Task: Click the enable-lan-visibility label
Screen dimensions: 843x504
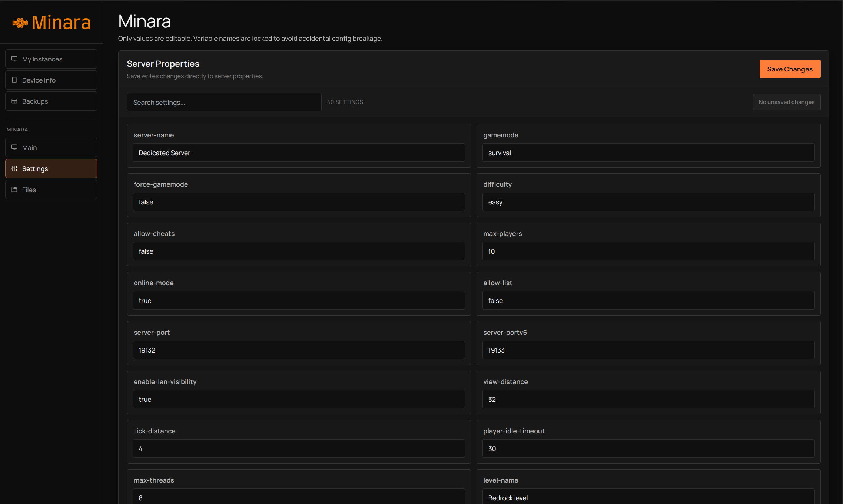Action: pos(165,382)
